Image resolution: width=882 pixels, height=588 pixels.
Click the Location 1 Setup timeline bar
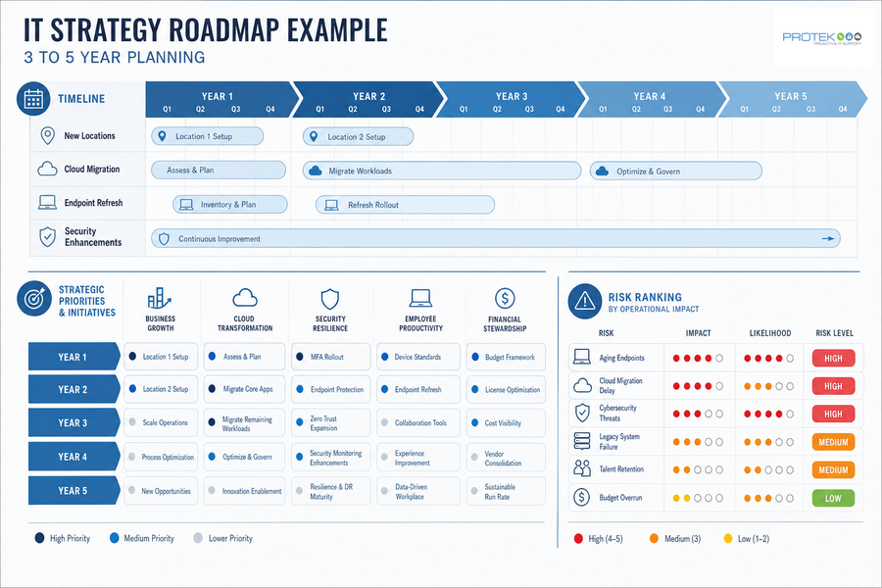(207, 136)
